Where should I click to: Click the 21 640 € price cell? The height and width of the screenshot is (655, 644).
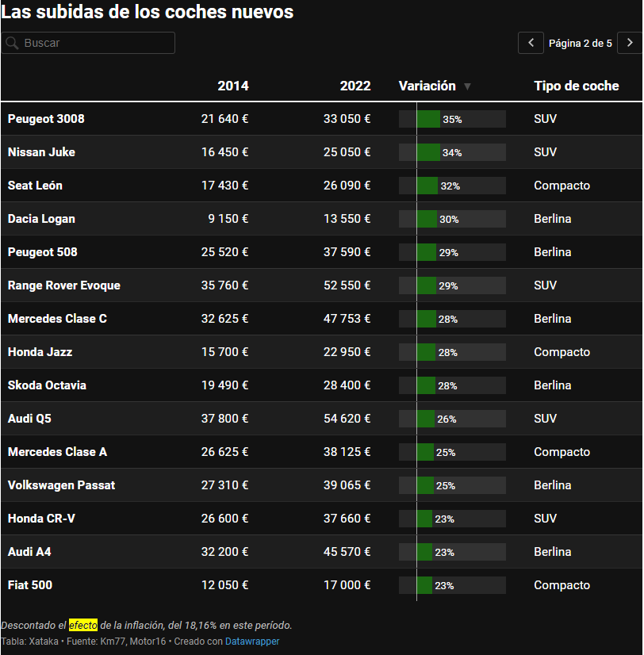click(x=224, y=119)
